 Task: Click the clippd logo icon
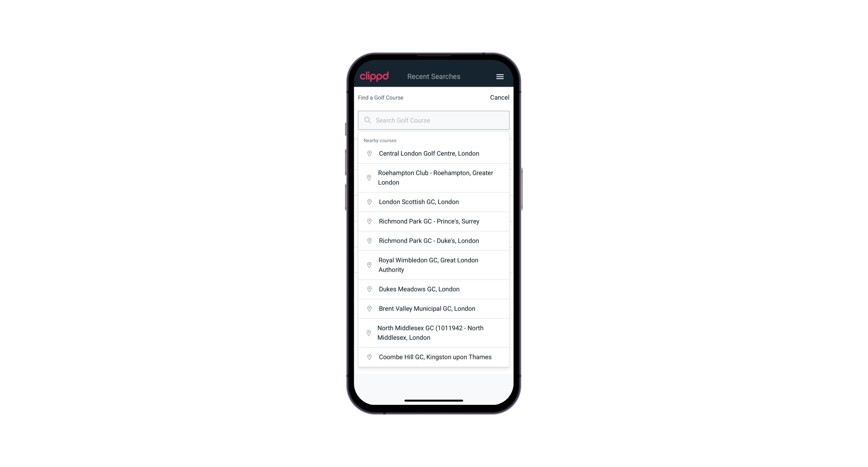tap(374, 76)
